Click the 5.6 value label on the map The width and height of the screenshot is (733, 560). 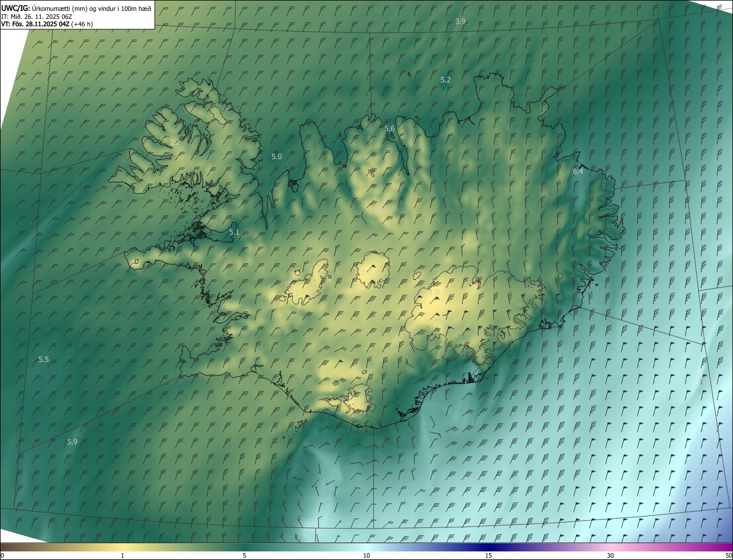pyautogui.click(x=389, y=129)
